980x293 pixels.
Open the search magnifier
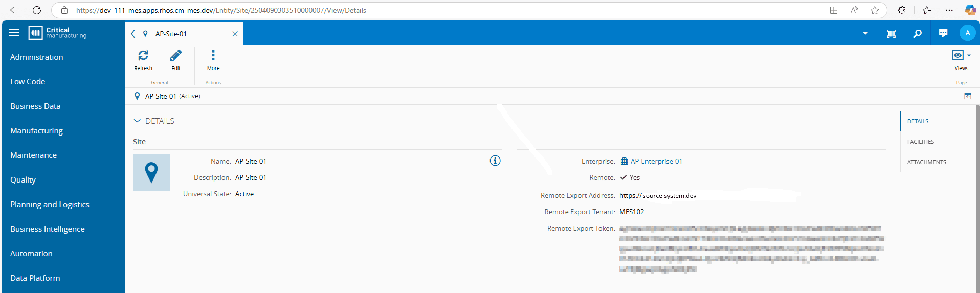[x=918, y=34]
